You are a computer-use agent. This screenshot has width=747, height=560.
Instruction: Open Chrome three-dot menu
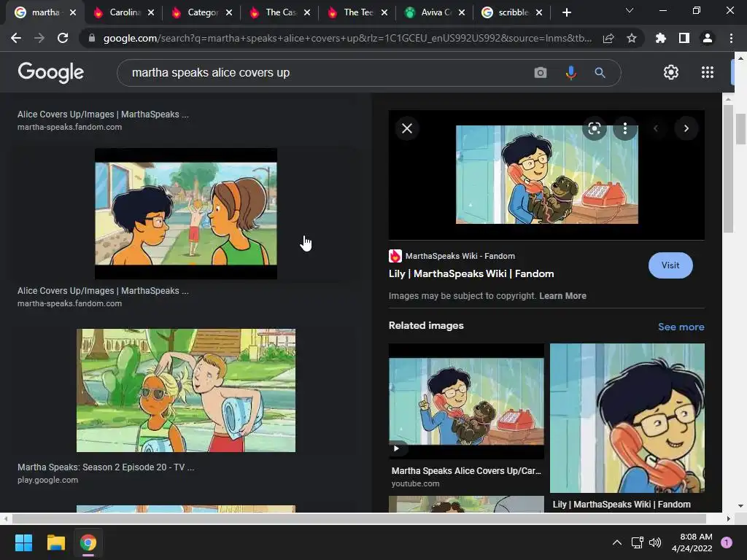pos(731,38)
